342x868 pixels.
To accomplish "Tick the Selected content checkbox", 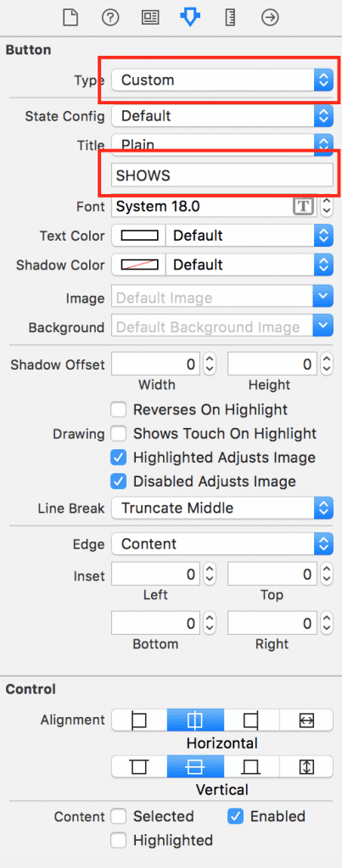I will pos(118,816).
